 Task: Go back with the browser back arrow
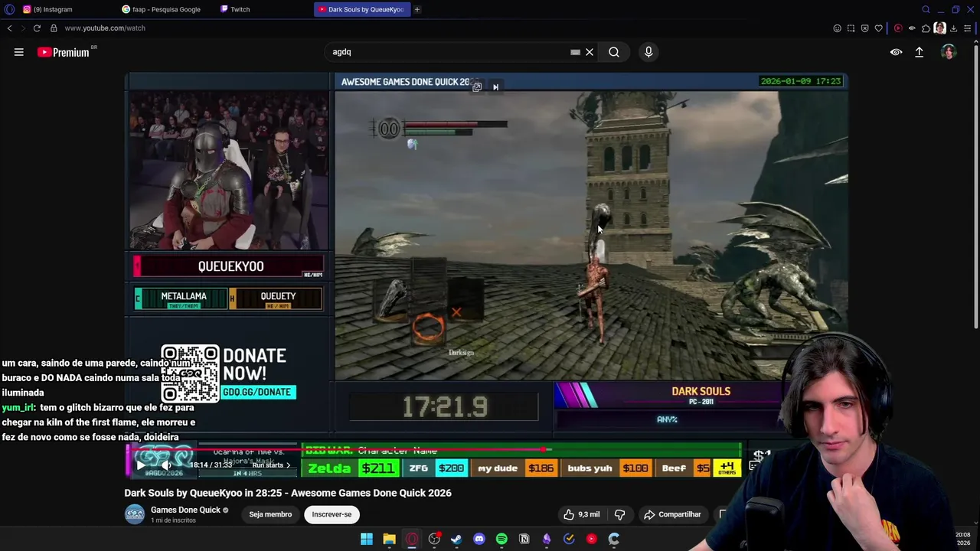pos(9,28)
